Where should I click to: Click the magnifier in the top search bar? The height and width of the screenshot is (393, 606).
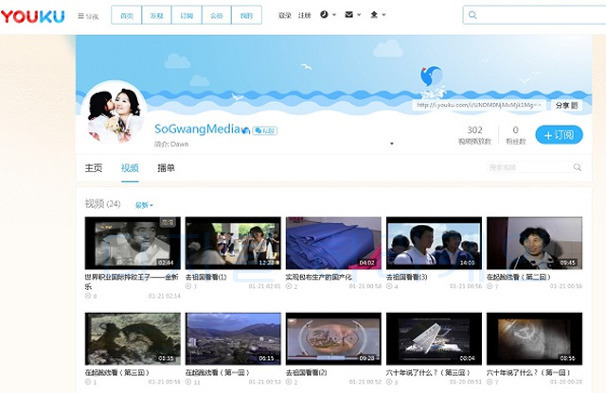(472, 15)
